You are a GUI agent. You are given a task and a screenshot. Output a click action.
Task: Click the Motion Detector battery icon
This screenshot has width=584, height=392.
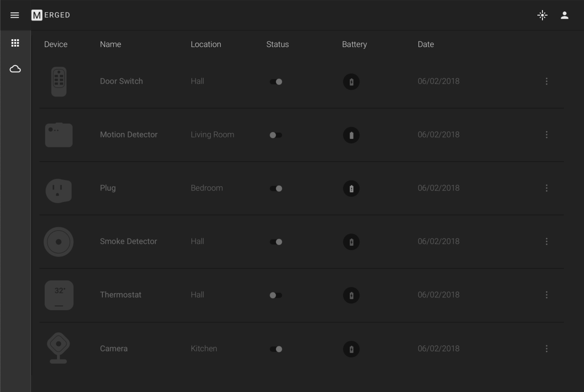tap(351, 135)
